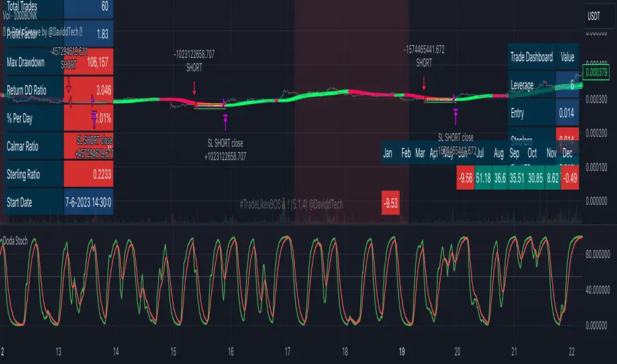Viewport: 617px width, 364px height.
Task: Click the Aug month header
Action: (498, 153)
